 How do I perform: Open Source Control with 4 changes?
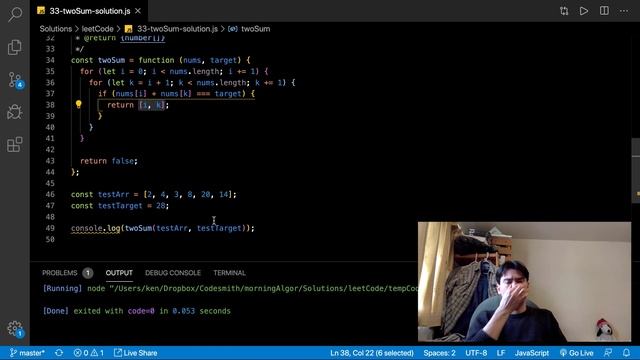coord(15,80)
